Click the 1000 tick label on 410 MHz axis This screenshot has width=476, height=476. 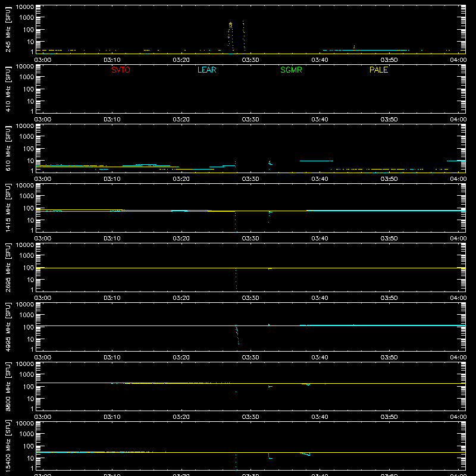click(x=27, y=77)
